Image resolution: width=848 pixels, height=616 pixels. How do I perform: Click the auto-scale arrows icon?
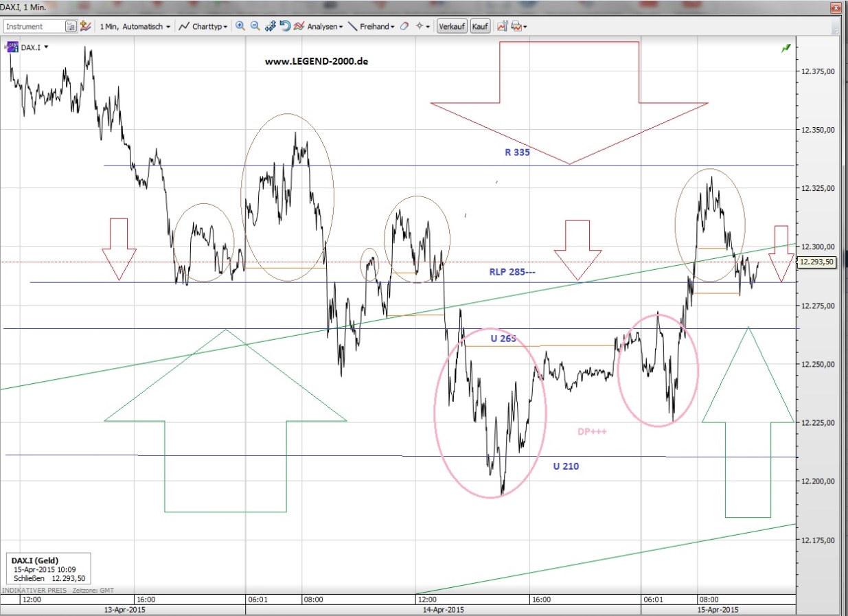pyautogui.click(x=271, y=26)
